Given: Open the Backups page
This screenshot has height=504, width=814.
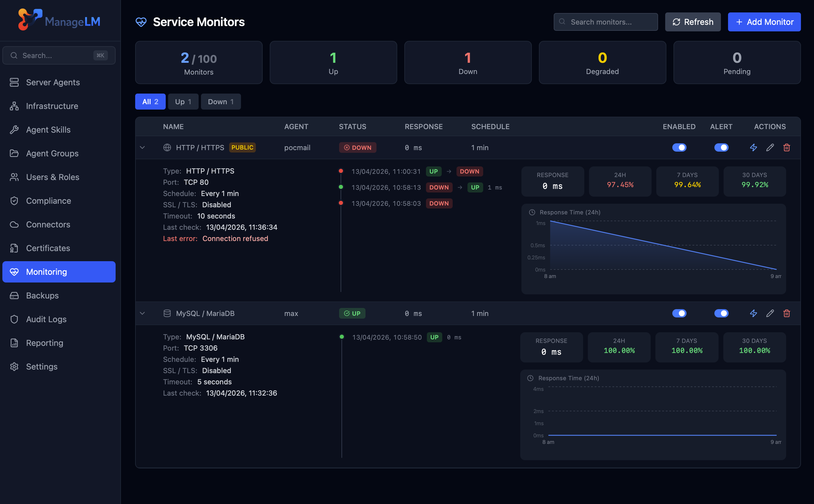Looking at the screenshot, I should pyautogui.click(x=42, y=295).
